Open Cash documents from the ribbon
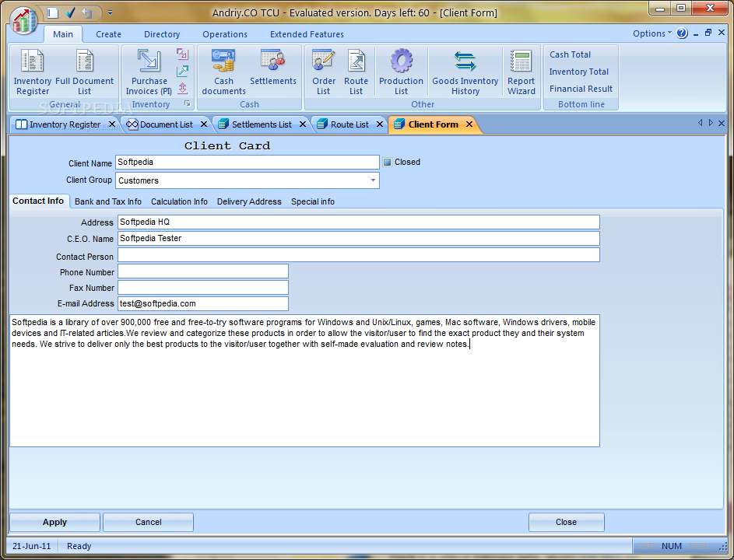 [x=223, y=72]
